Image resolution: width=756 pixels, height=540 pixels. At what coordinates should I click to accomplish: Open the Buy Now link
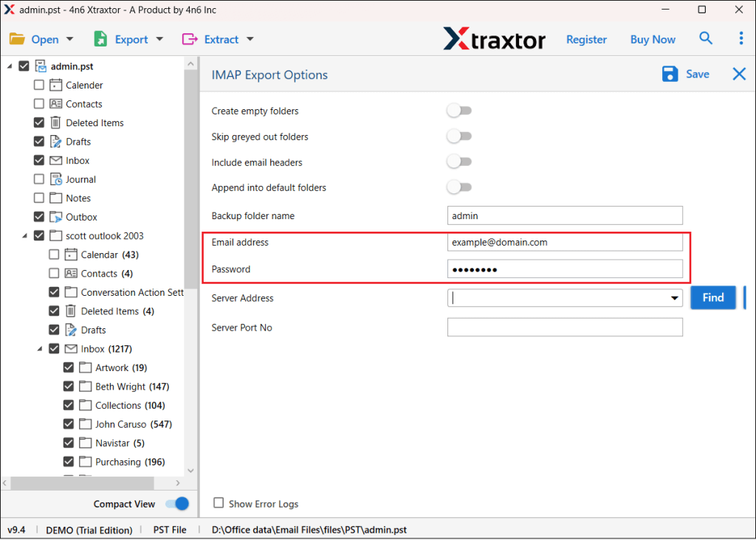coord(653,39)
